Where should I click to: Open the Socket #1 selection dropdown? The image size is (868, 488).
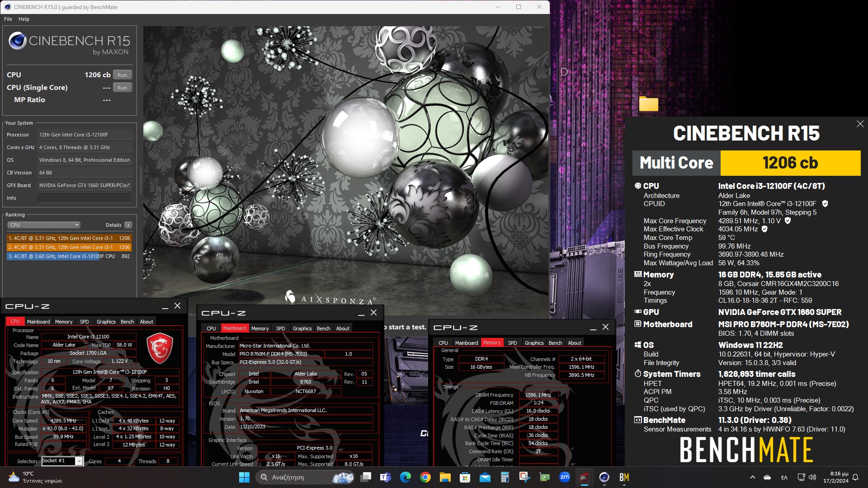[62, 461]
